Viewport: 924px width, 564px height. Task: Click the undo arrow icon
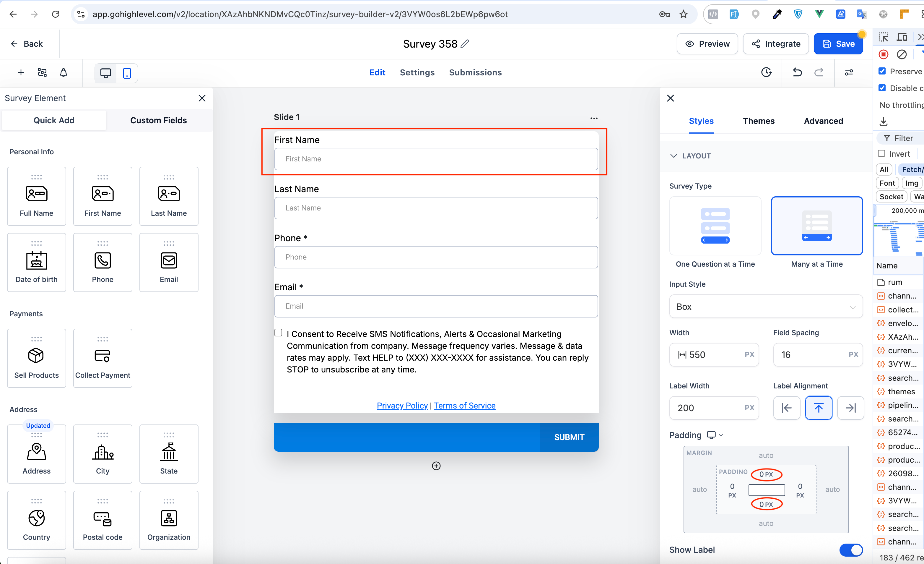pos(797,72)
